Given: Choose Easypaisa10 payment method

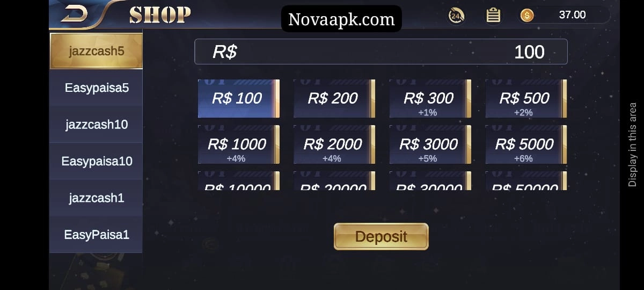Looking at the screenshot, I should pyautogui.click(x=96, y=161).
